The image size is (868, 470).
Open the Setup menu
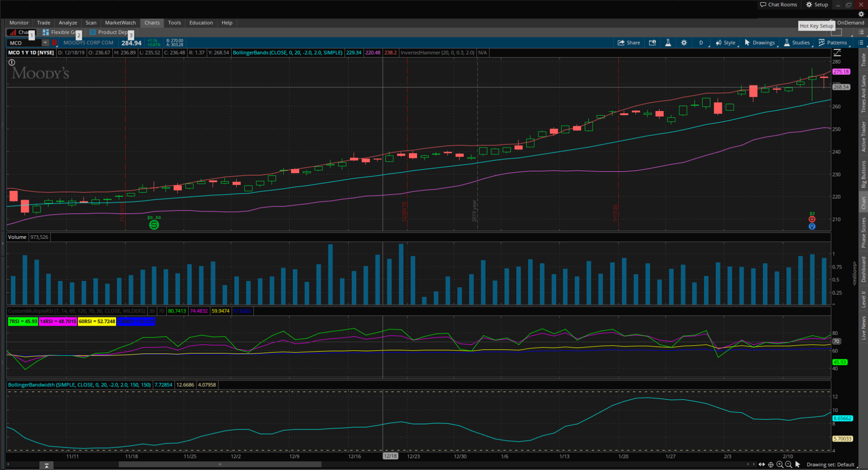pyautogui.click(x=817, y=5)
